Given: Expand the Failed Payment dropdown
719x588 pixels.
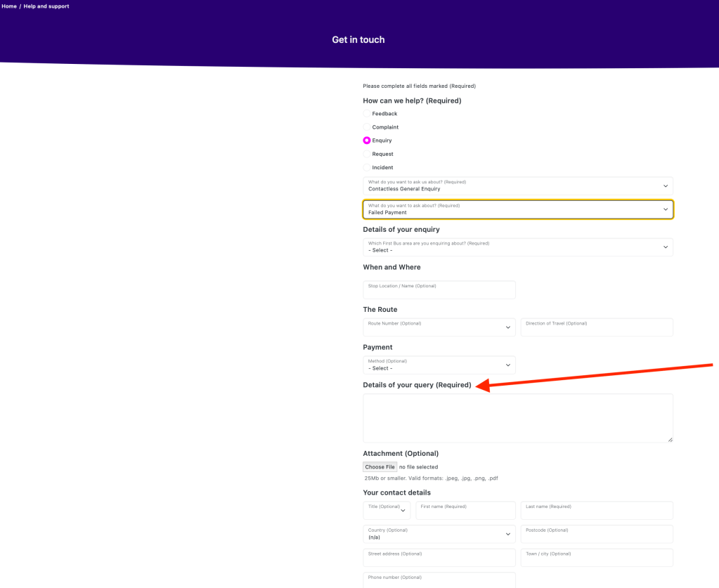Looking at the screenshot, I should click(517, 209).
